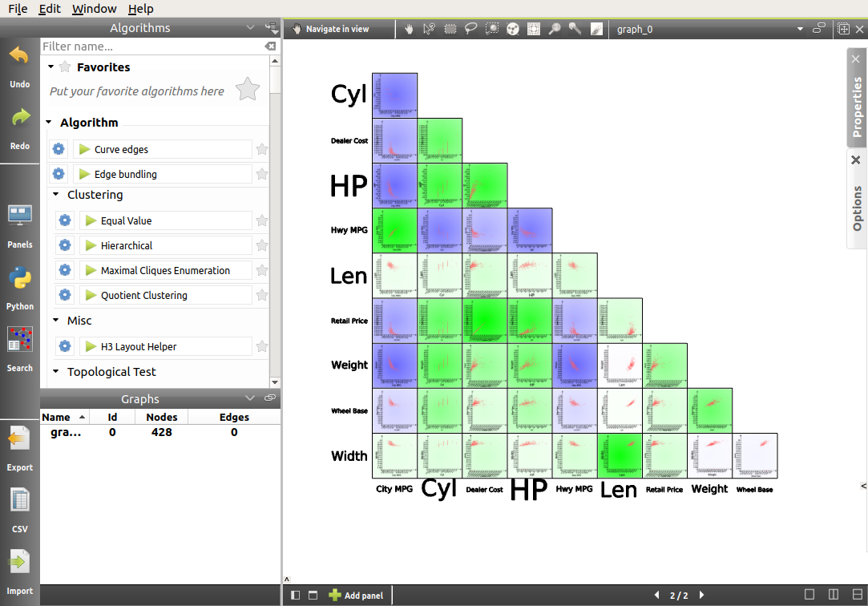Click the Export icon in sidebar
This screenshot has width=868, height=606.
[19, 440]
